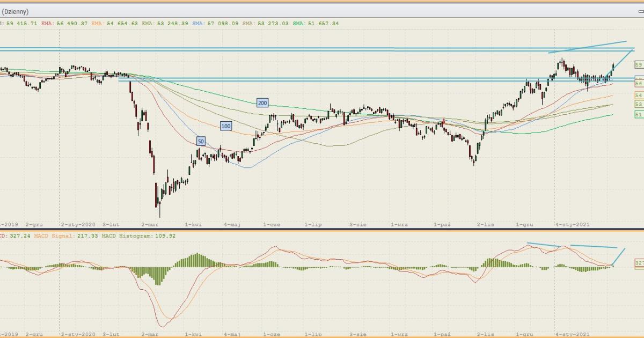Click the 2-lis date label on price axis
This screenshot has width=644, height=338.
click(x=485, y=226)
